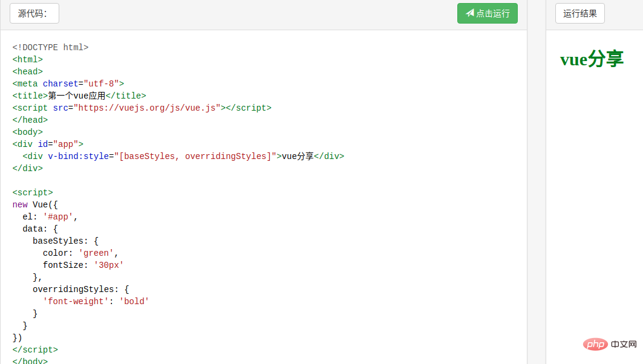Click the title text 第一个vue应用
The image size is (643, 364).
[77, 96]
